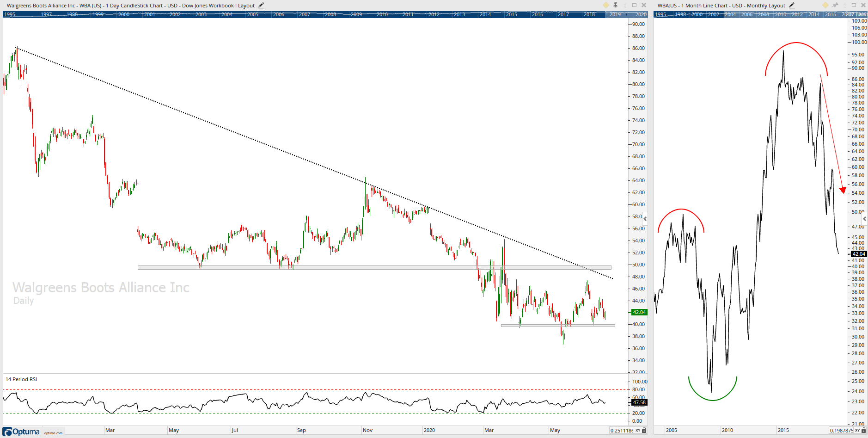Click the 42.04 price tag on daily chart
Screen dimensions: 868x438
[x=639, y=312]
